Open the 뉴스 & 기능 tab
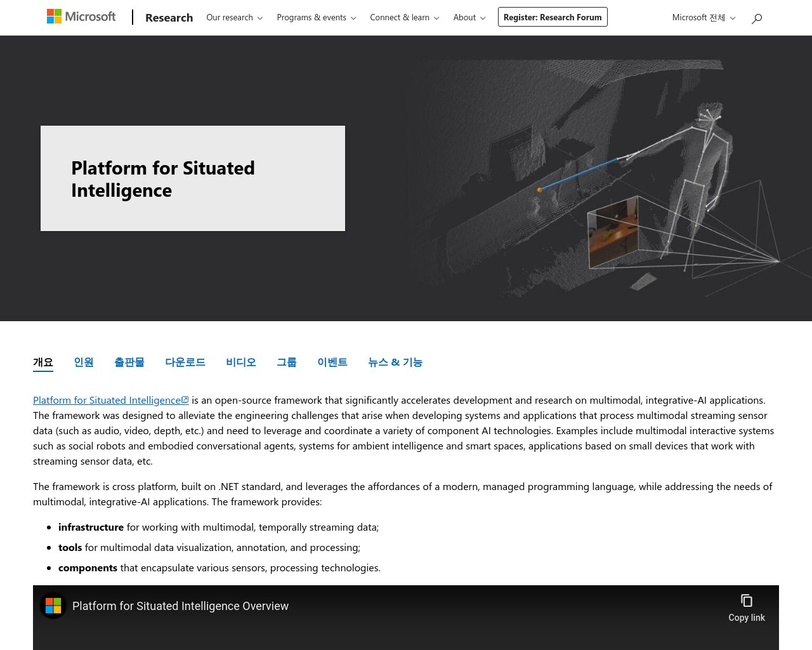This screenshot has height=650, width=812. [395, 362]
